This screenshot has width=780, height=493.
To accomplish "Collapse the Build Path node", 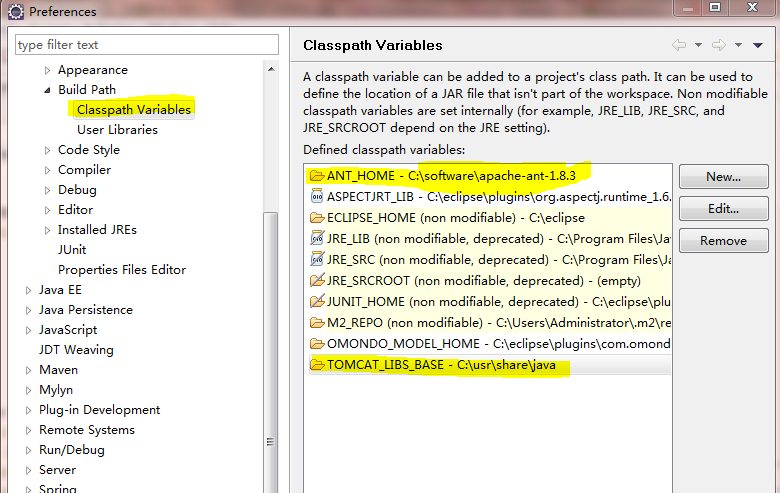I will 47,90.
